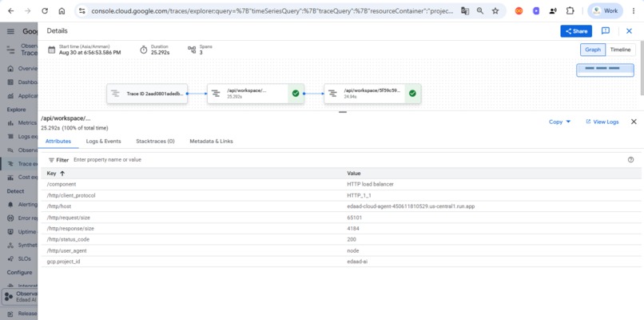Open Error reporting in the sidebar

click(x=22, y=218)
